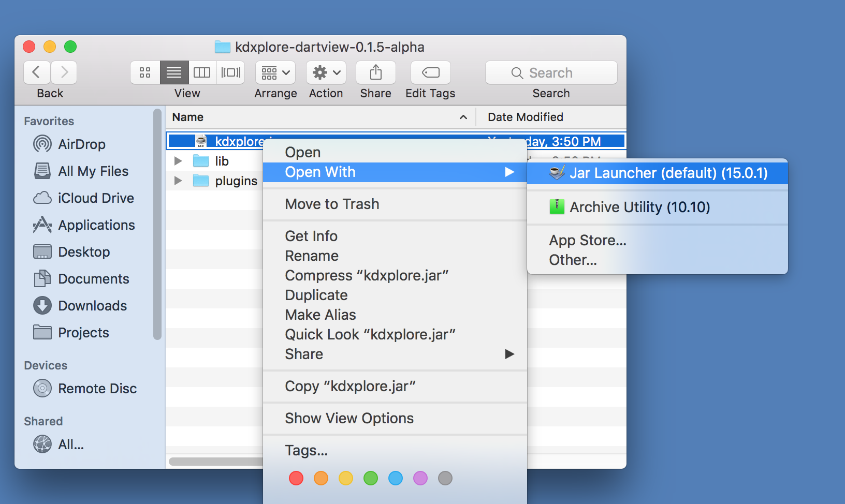Apply the red tag color
The height and width of the screenshot is (504, 845).
(x=296, y=478)
